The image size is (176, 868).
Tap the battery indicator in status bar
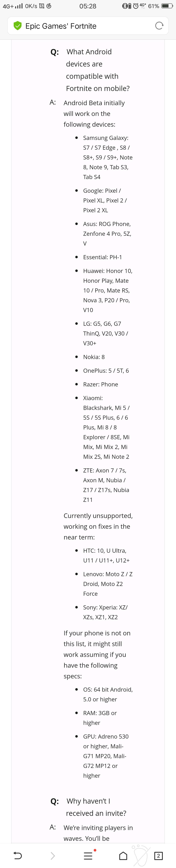point(167,6)
